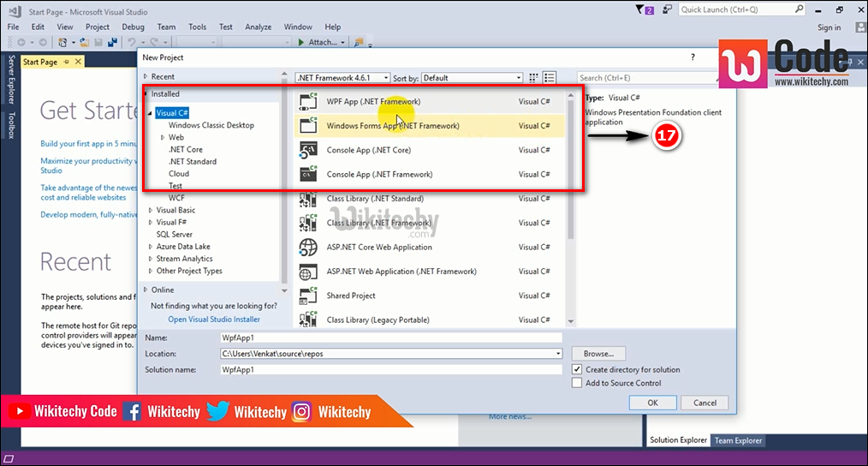Viewport: 868px width, 466px height.
Task: Open the .NET Framework 4.6.1 version dropdown
Action: [342, 78]
